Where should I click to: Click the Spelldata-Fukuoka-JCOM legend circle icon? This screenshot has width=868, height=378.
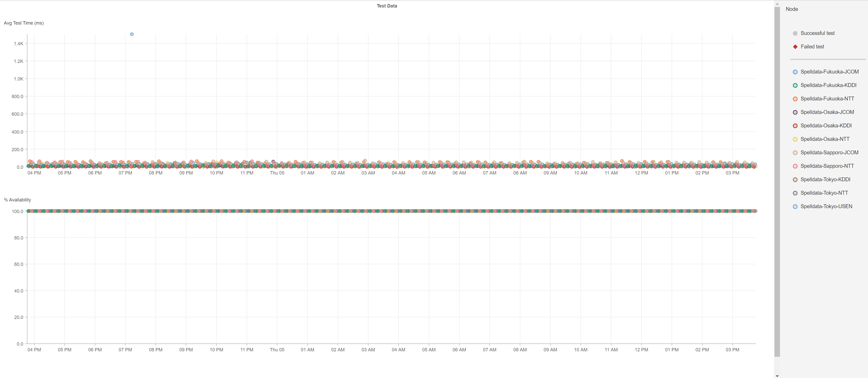tap(795, 72)
